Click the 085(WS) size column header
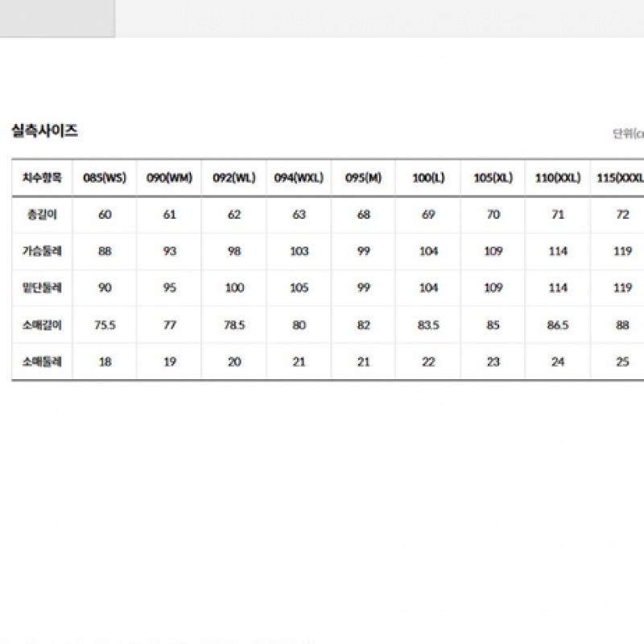Image resolution: width=644 pixels, height=644 pixels. pyautogui.click(x=105, y=178)
